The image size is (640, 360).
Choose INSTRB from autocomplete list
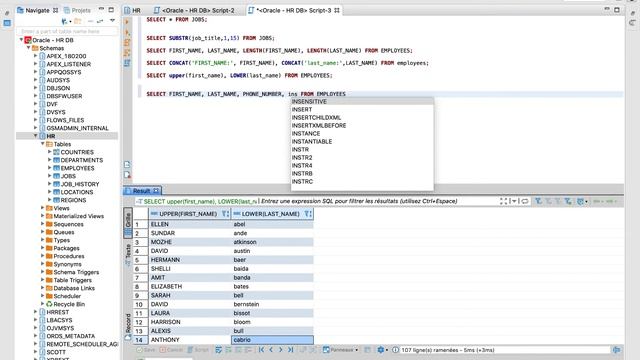coord(302,173)
